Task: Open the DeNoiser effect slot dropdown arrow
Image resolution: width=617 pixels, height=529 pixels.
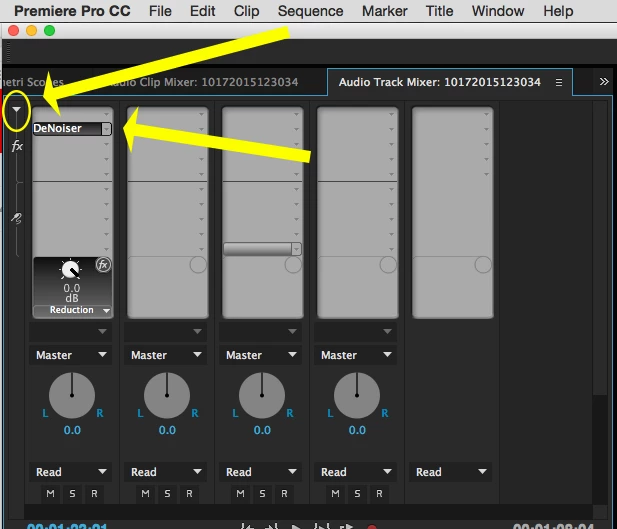Action: [106, 129]
